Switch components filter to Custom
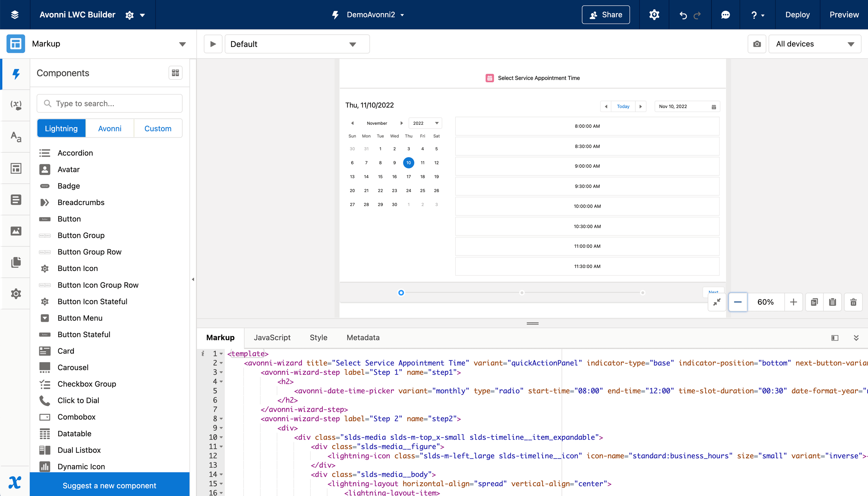Viewport: 868px width, 496px height. point(158,128)
